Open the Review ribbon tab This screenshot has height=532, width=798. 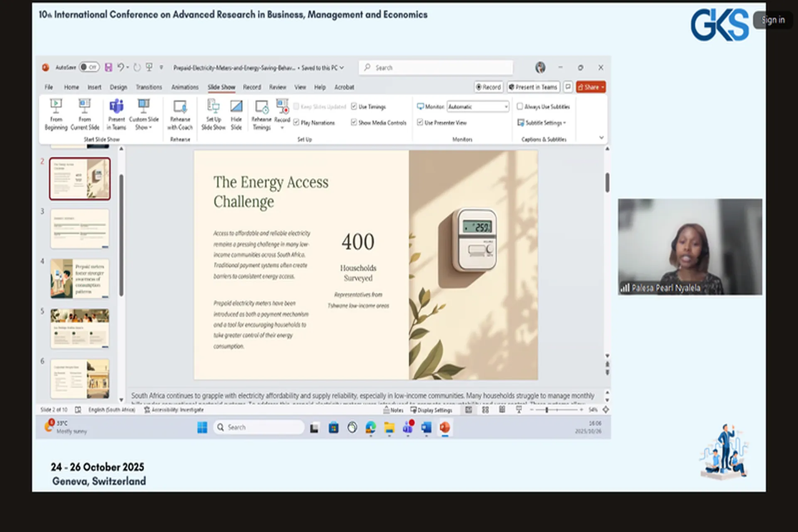pos(277,87)
